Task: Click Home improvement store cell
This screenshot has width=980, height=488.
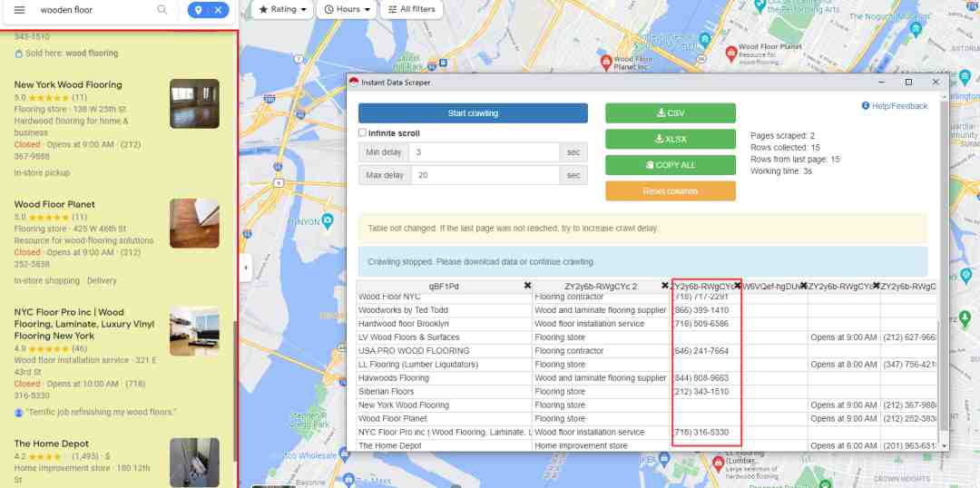Action: 602,445
